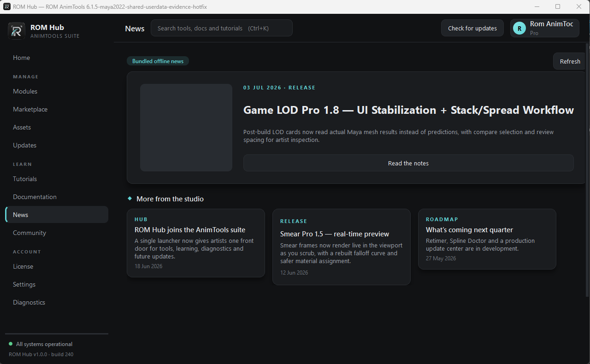Click the Check for updates button
Image resolution: width=590 pixels, height=364 pixels.
[472, 28]
